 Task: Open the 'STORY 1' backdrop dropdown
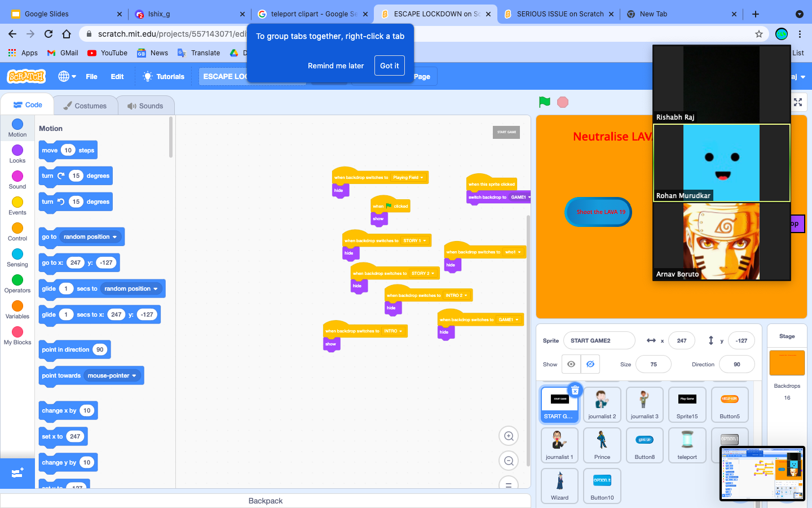coord(415,240)
